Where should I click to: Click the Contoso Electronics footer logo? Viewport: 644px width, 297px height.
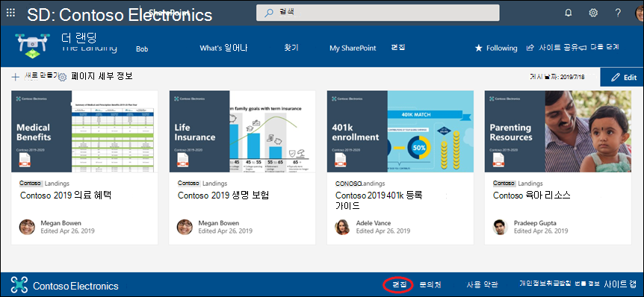tap(19, 285)
